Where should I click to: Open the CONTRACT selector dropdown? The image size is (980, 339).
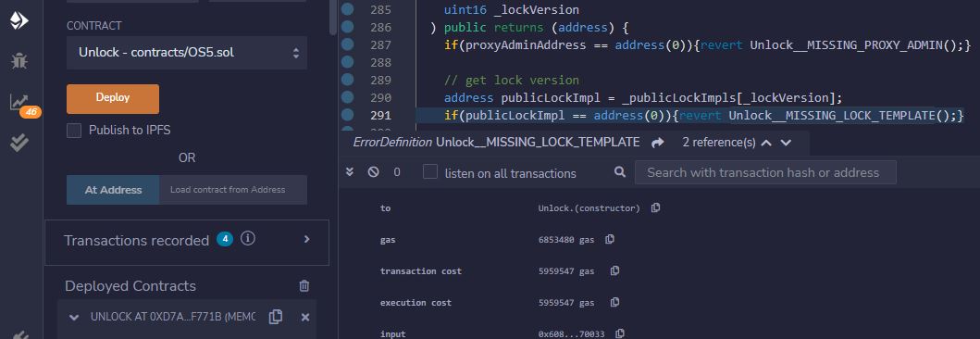click(187, 53)
